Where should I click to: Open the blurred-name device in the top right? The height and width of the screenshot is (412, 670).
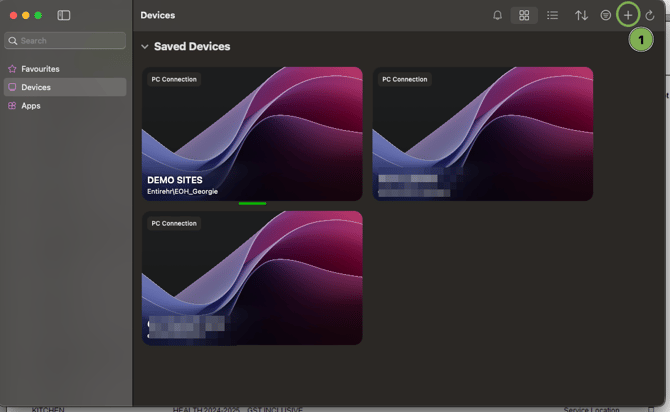click(x=483, y=133)
